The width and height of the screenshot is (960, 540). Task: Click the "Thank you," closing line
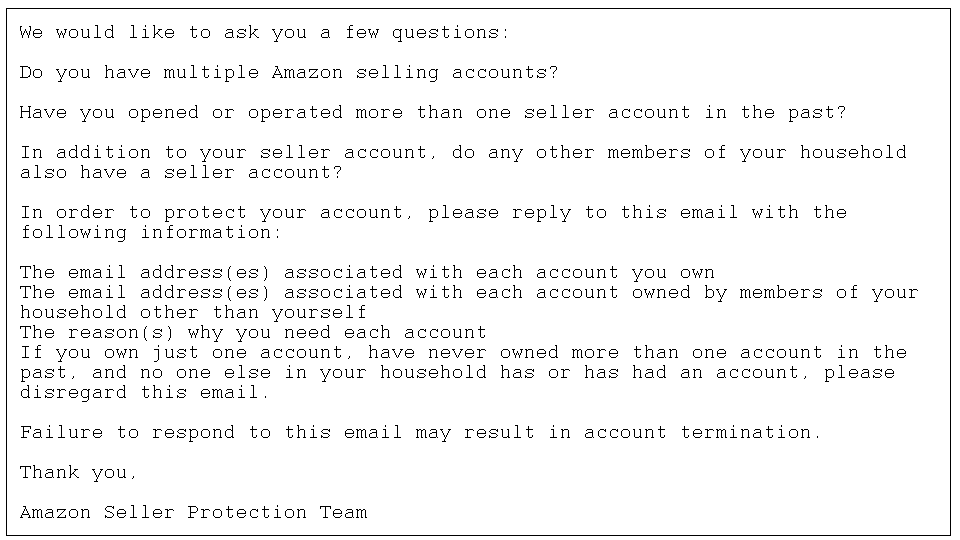pyautogui.click(x=78, y=473)
